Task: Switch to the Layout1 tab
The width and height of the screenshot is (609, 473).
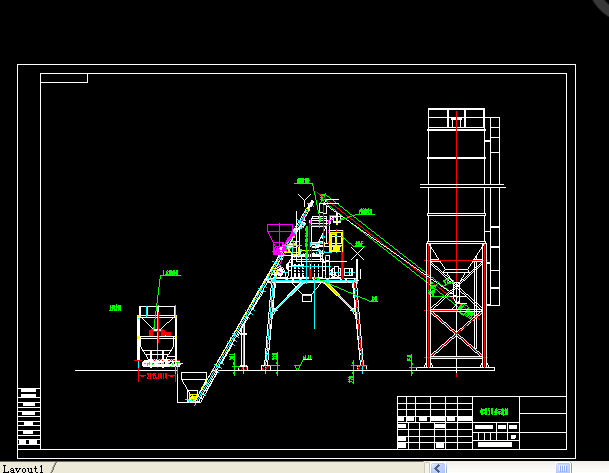Action: point(22,467)
